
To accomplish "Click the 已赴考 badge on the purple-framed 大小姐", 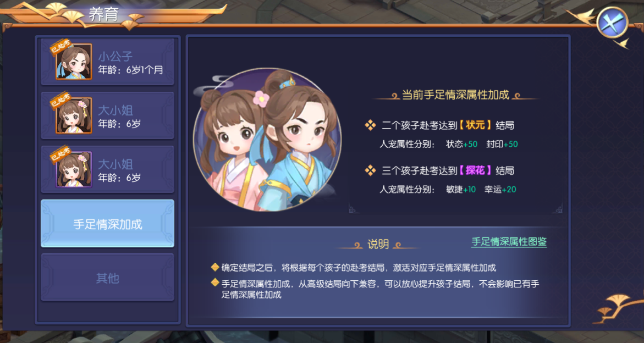I will coord(60,154).
